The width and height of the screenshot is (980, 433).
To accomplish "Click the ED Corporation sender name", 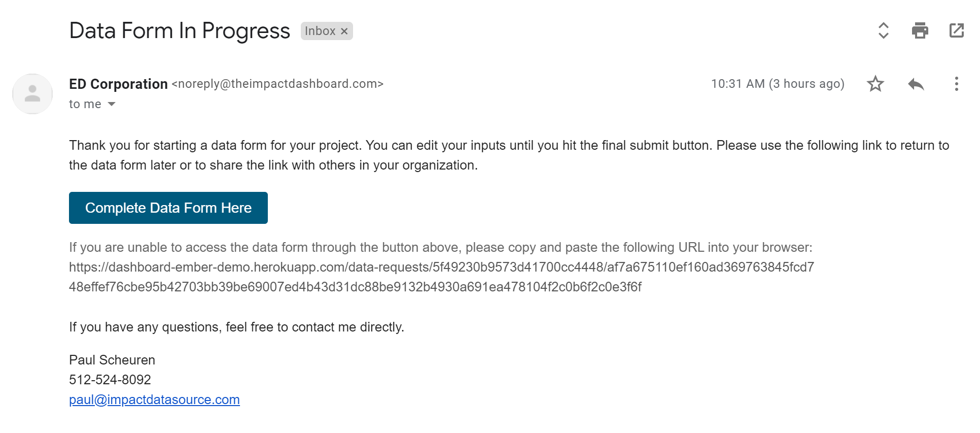I will (x=118, y=84).
